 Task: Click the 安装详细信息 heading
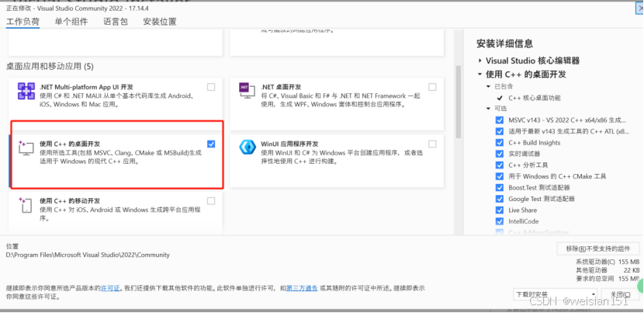coord(505,43)
